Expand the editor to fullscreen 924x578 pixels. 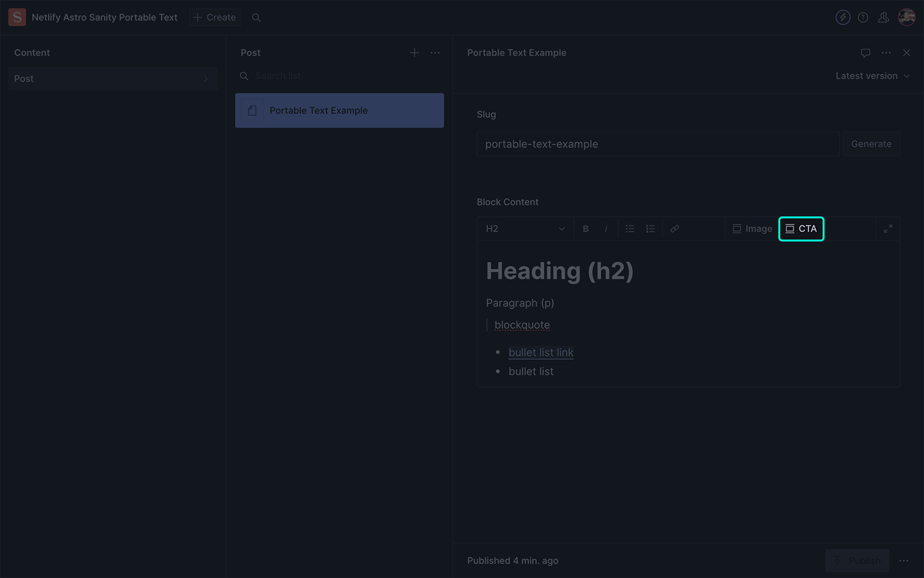pyautogui.click(x=888, y=229)
